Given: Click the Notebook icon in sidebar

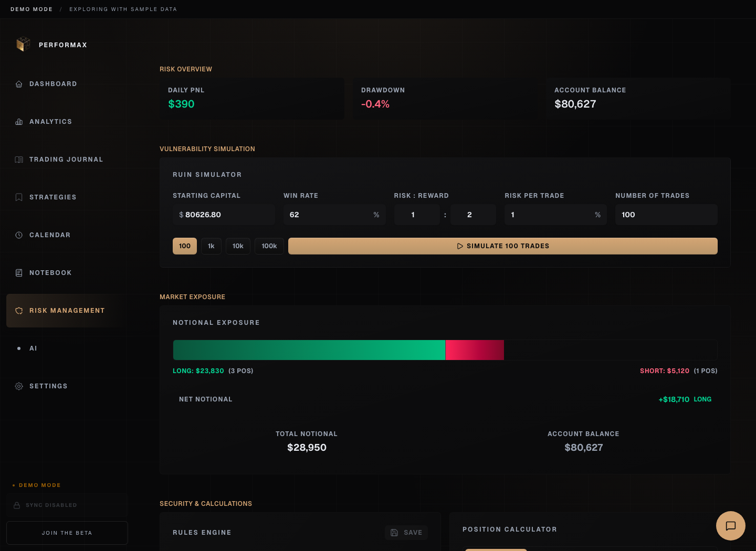Looking at the screenshot, I should pos(19,273).
